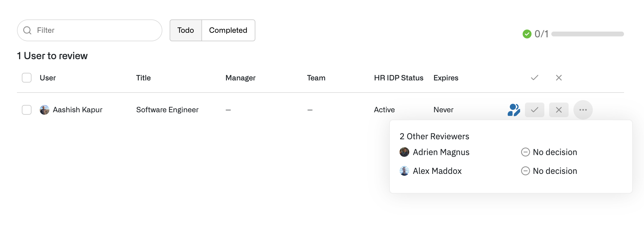Viewport: 644px width, 230px height.
Task: Switch to the Completed tab
Action: point(228,30)
